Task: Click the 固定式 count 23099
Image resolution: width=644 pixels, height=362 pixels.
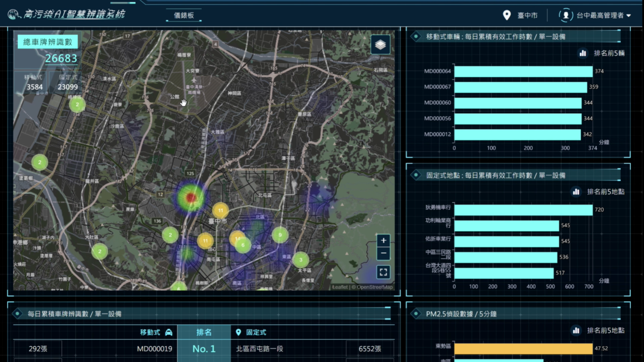Action: [68, 87]
